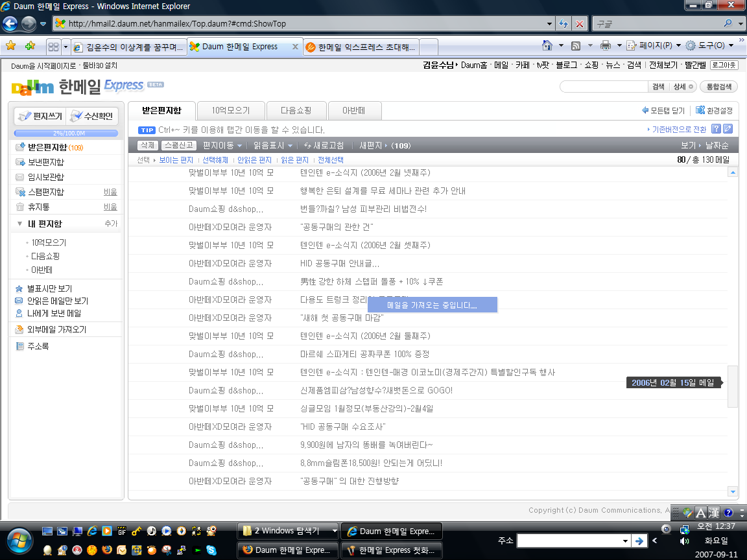747x560 pixels.
Task: Open mail "공동구매의 관한 건"
Action: [337, 227]
